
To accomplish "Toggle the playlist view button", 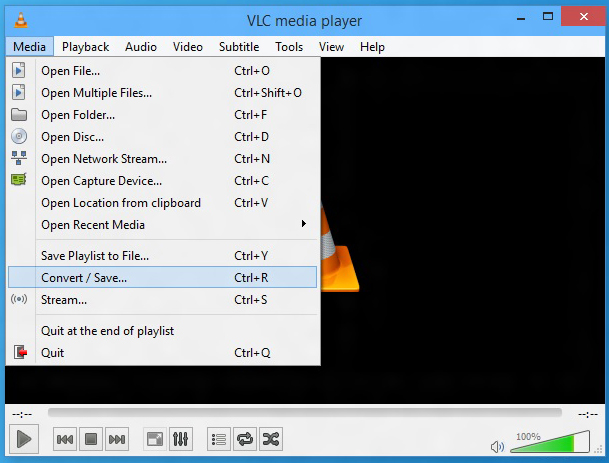I will 219,439.
